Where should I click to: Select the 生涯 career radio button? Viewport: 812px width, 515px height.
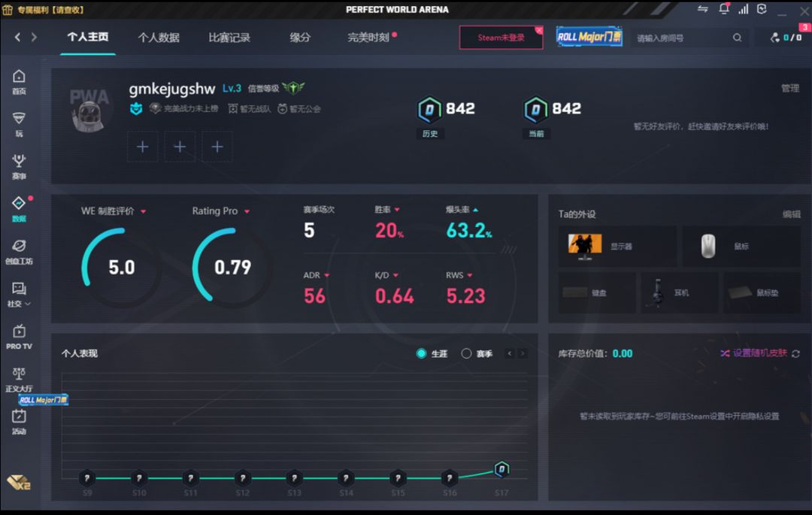(421, 353)
